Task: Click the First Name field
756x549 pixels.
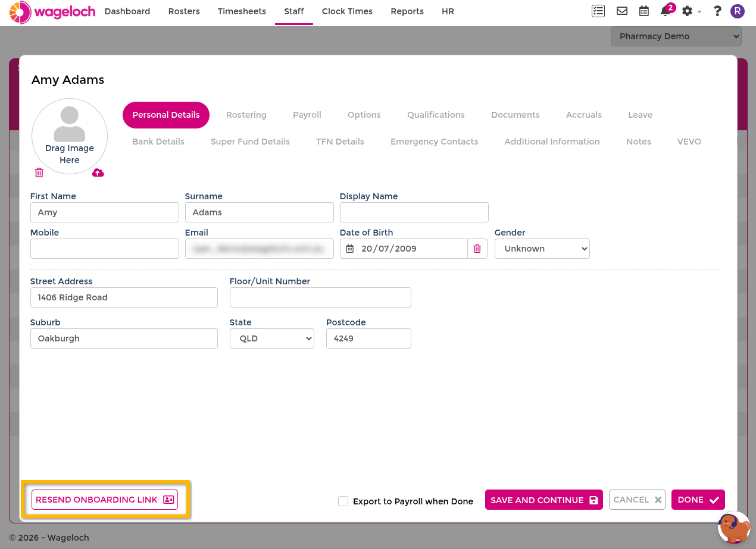Action: tap(105, 212)
